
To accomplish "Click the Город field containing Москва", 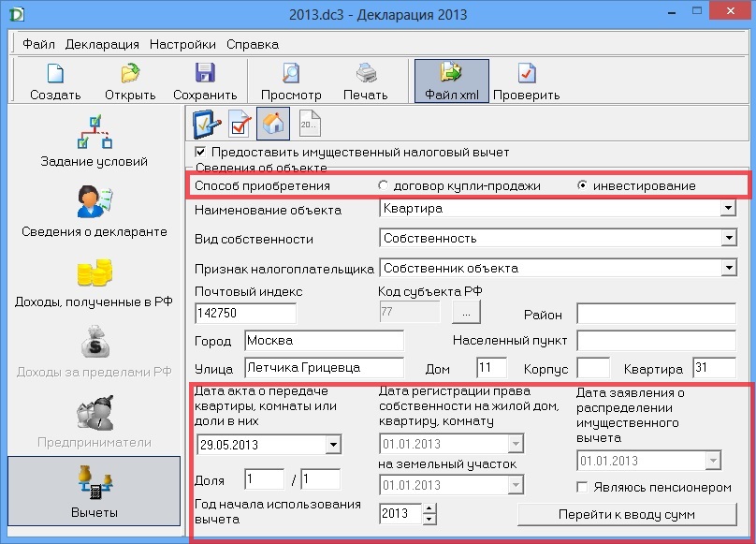I will click(x=324, y=340).
